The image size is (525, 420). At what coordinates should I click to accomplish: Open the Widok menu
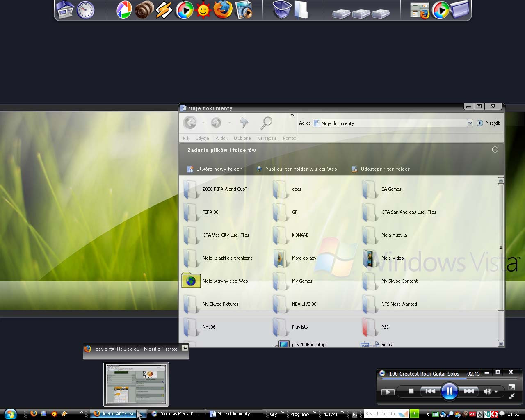pyautogui.click(x=221, y=138)
